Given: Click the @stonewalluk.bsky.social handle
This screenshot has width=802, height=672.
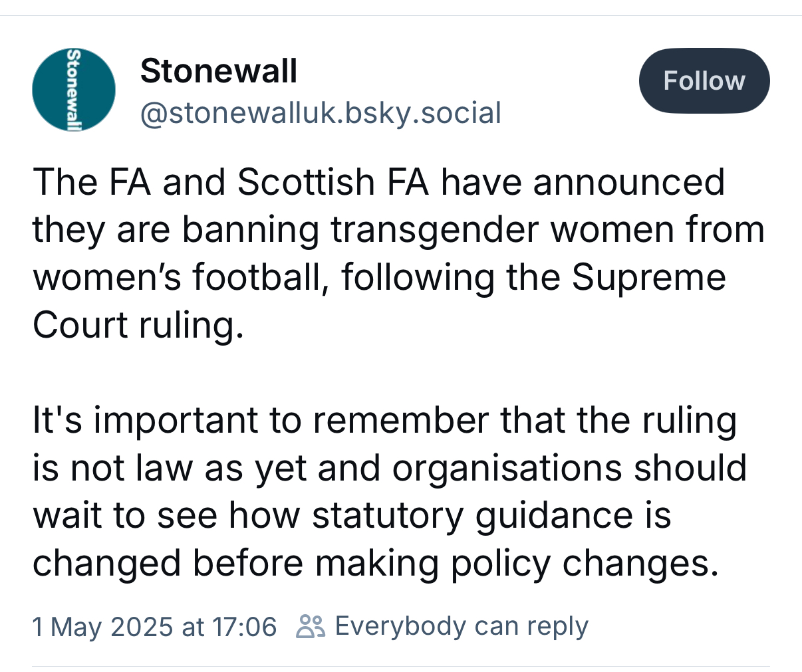Looking at the screenshot, I should 321,113.
